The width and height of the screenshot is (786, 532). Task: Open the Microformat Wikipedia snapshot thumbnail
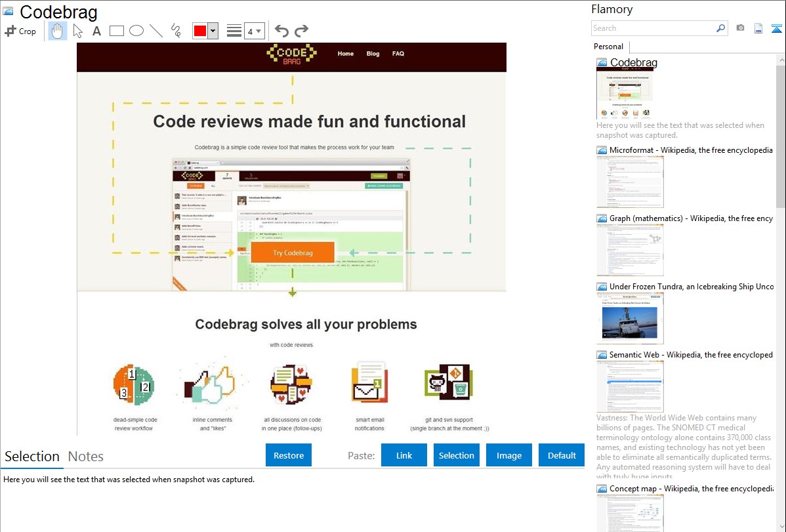click(x=630, y=182)
